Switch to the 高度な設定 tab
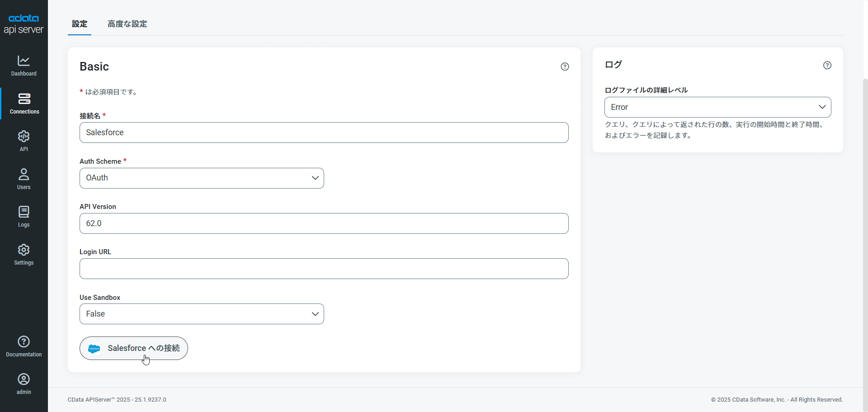Screen dimensions: 868x412 (x=127, y=24)
